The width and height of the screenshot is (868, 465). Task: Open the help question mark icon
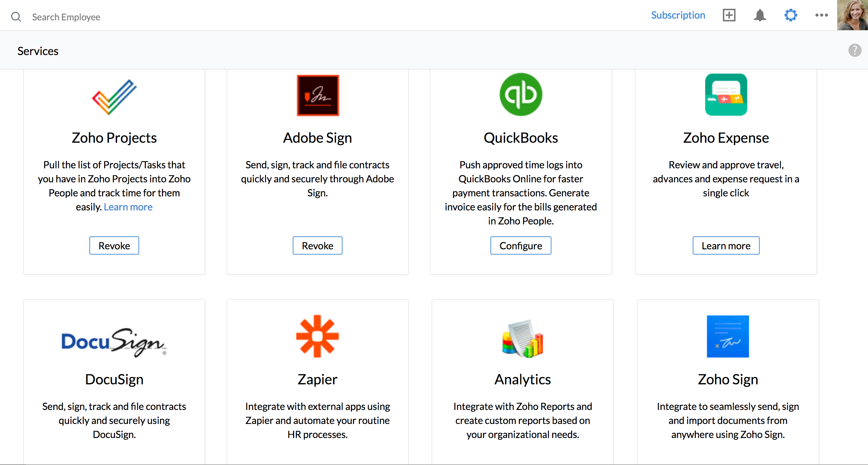[855, 50]
